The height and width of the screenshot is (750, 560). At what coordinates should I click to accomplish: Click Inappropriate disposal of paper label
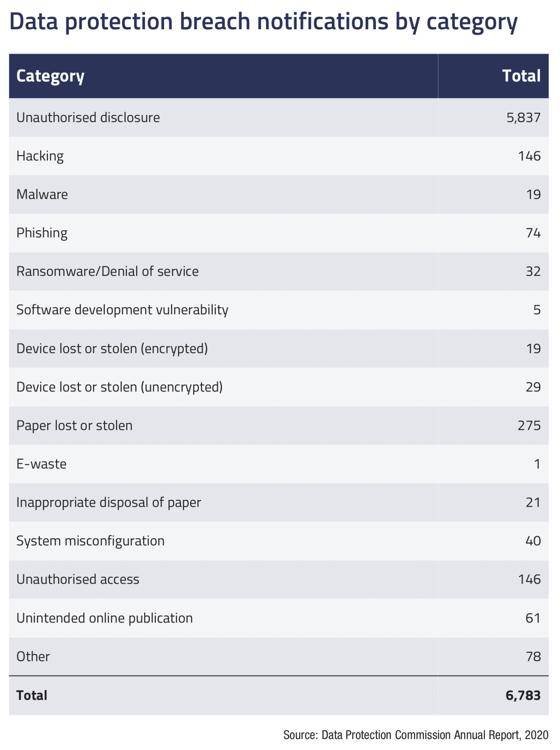pos(109,502)
